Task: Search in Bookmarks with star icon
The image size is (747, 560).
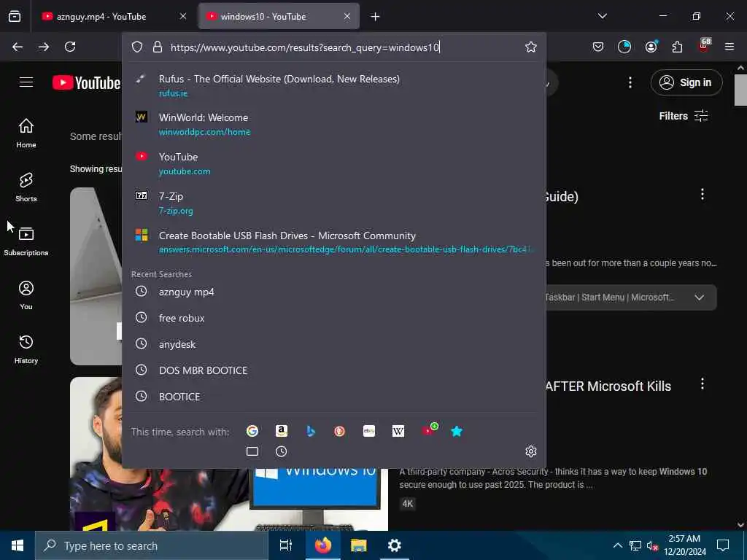Action: tap(457, 432)
